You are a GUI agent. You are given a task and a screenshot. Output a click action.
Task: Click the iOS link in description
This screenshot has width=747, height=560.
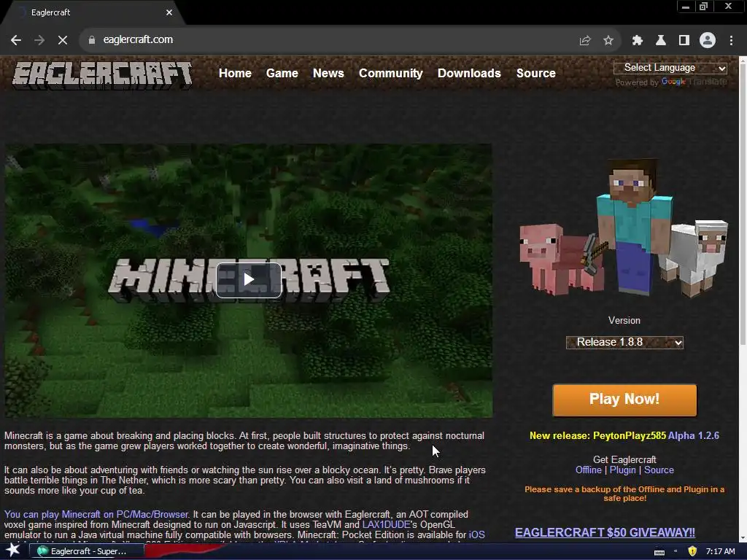(477, 534)
